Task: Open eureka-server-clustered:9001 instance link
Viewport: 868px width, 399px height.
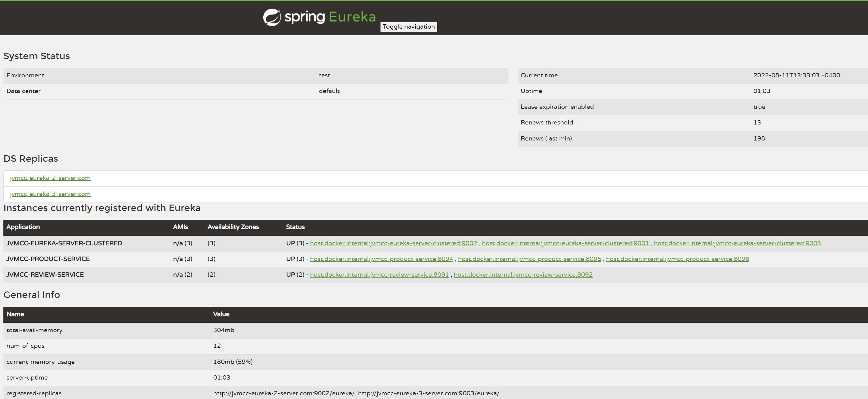Action: (565, 243)
